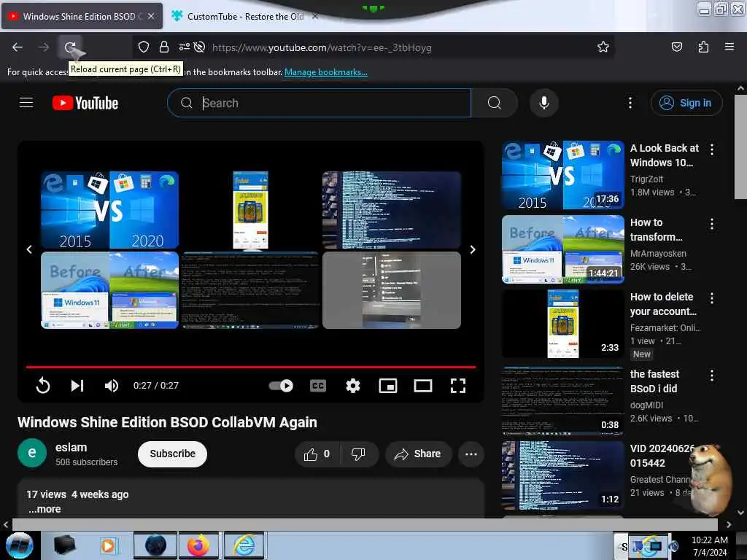Open options for How to delete your account

(x=712, y=298)
